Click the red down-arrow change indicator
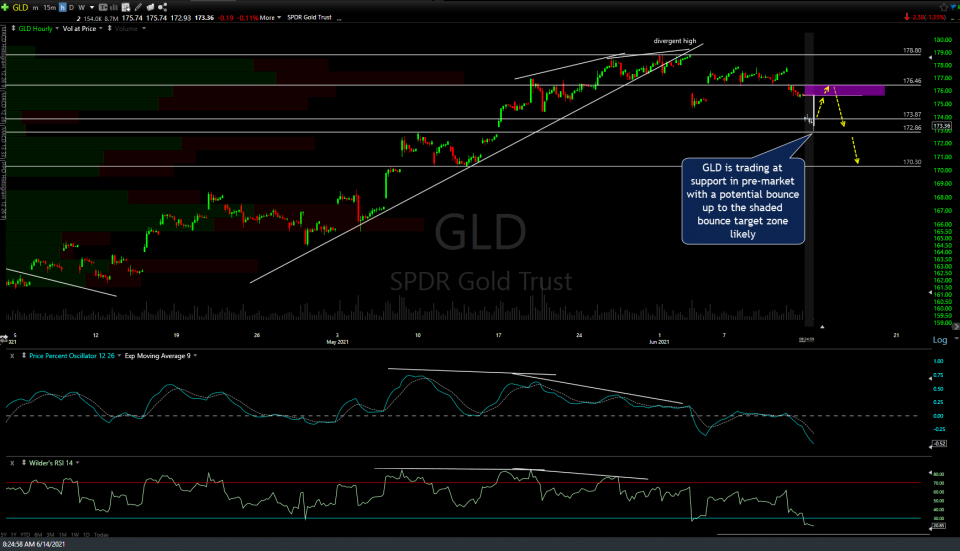 coord(907,17)
